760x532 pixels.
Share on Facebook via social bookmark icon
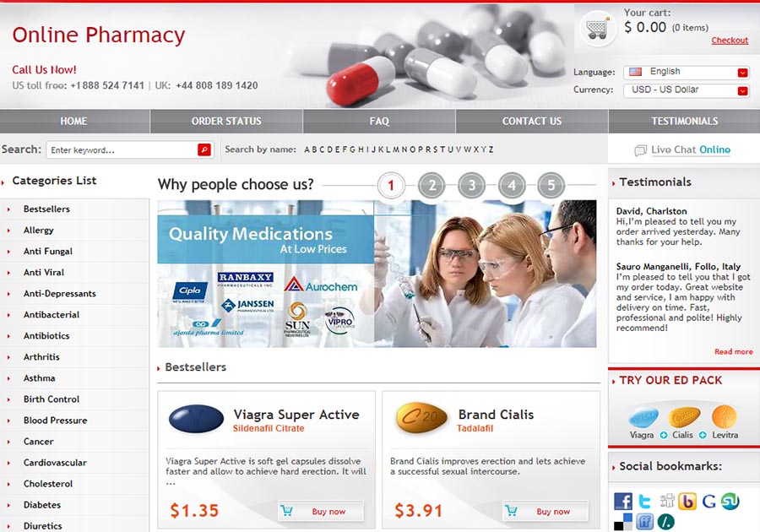pyautogui.click(x=623, y=501)
